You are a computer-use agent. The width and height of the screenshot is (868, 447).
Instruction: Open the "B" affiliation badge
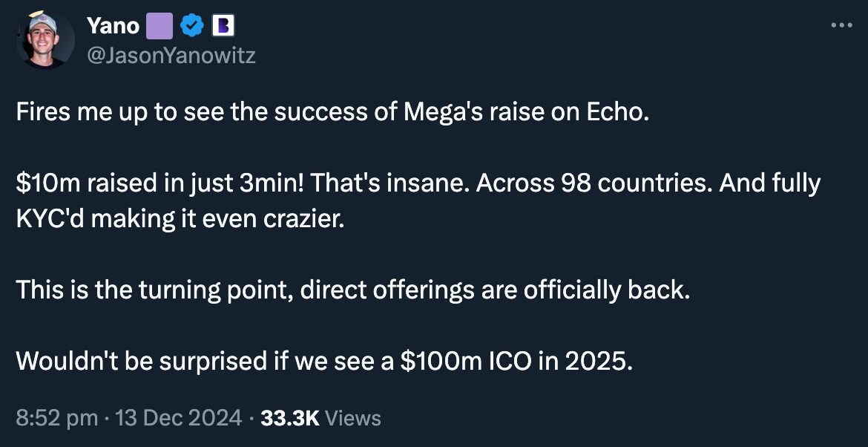pyautogui.click(x=223, y=26)
